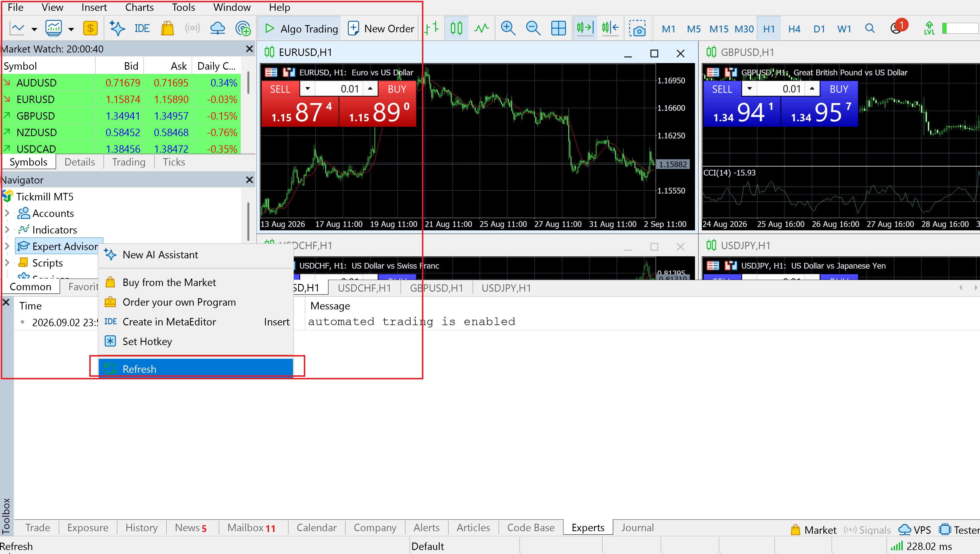
Task: Zoom out the chart with the magnifier minus
Action: [x=533, y=29]
